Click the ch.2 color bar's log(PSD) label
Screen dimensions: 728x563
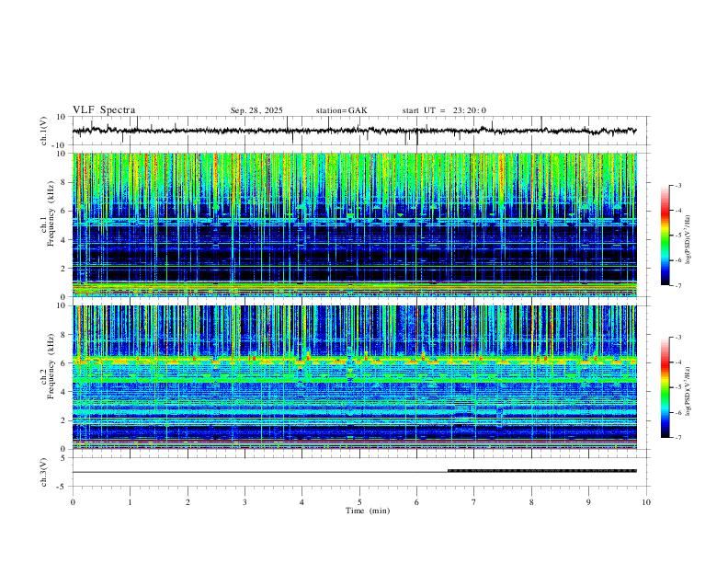[688, 392]
